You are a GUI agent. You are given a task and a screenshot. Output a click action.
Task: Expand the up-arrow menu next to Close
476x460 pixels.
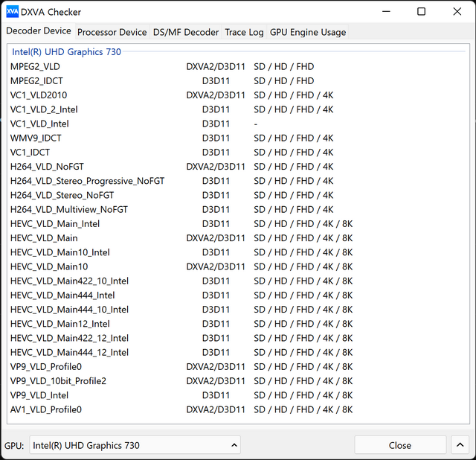(460, 445)
